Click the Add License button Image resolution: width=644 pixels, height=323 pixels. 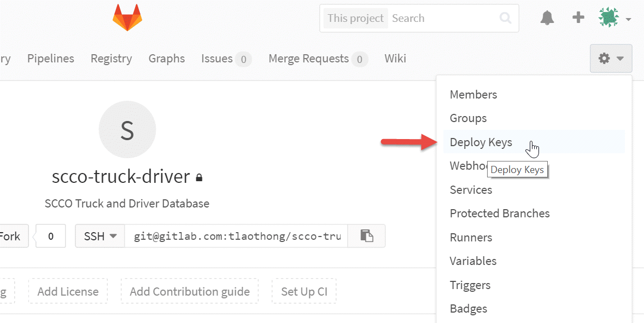(x=68, y=292)
